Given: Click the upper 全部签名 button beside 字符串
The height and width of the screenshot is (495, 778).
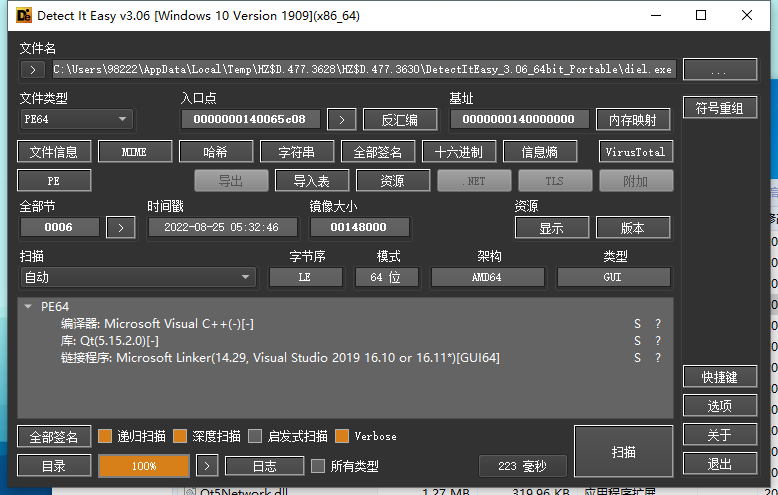Looking at the screenshot, I should point(378,152).
